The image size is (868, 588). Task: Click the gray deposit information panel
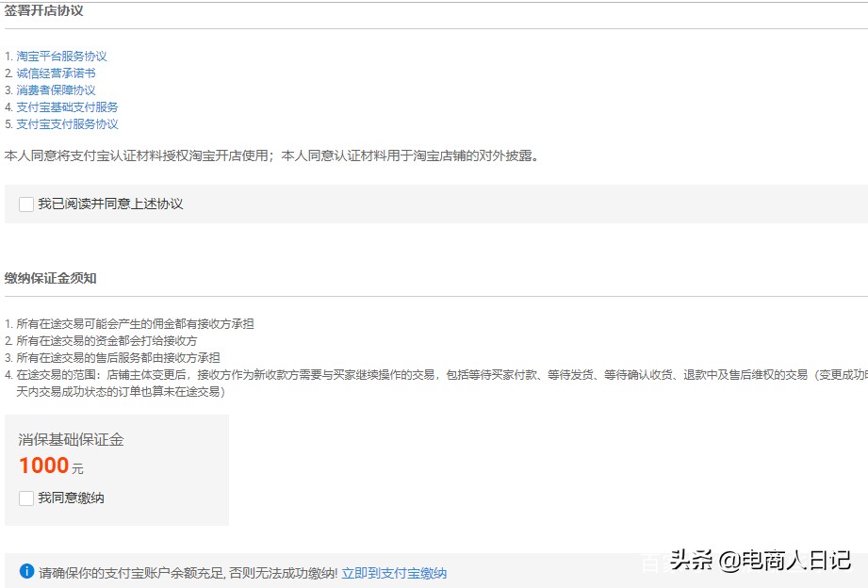[116, 471]
